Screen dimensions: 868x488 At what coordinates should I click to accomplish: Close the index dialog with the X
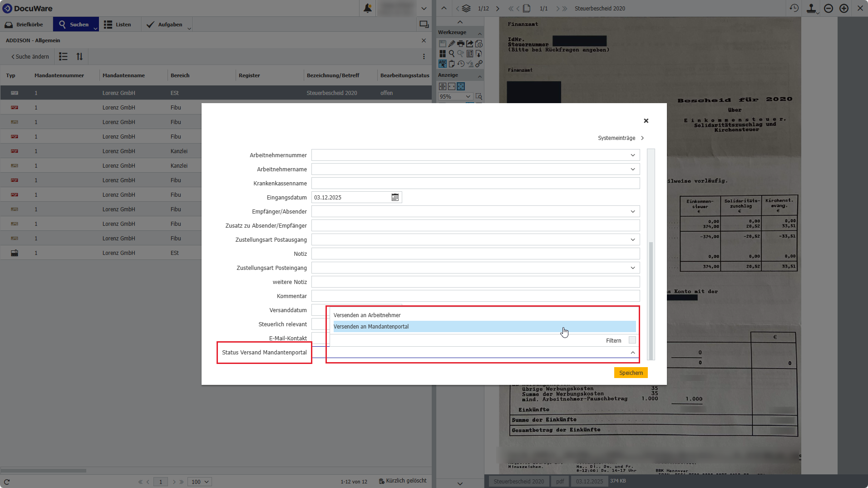click(646, 121)
